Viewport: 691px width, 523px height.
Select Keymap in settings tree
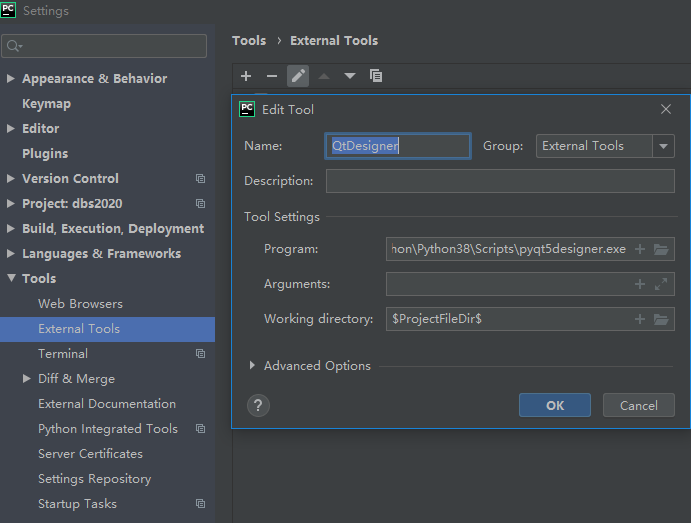(46, 104)
